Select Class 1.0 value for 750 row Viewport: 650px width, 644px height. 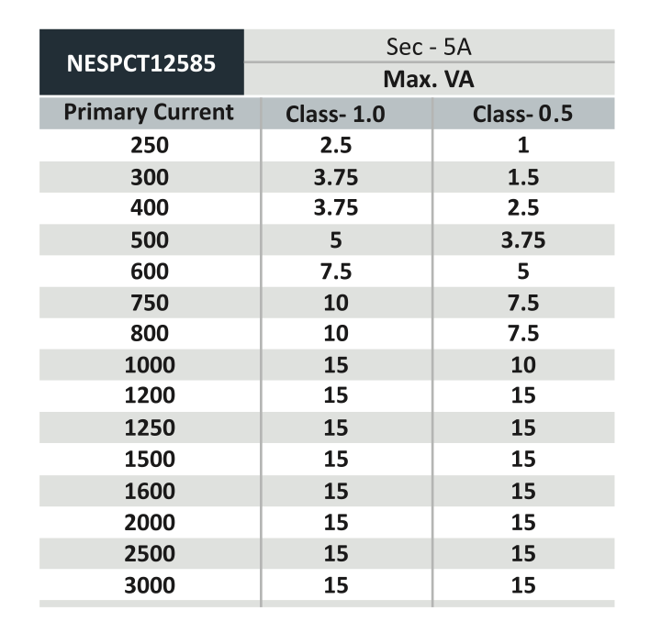pyautogui.click(x=336, y=304)
